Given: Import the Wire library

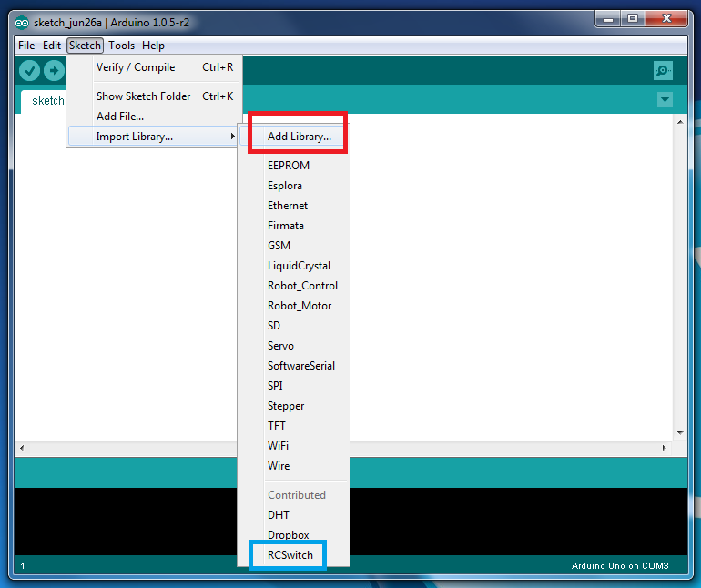Looking at the screenshot, I should [294, 466].
